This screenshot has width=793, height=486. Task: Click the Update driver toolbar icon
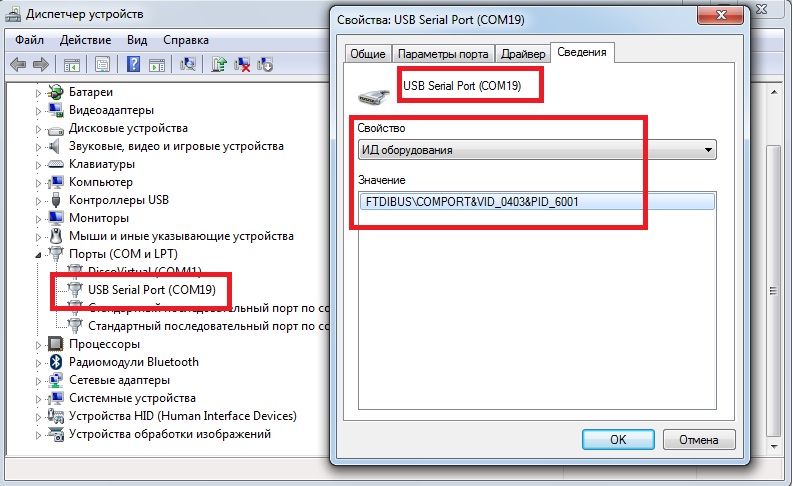coord(219,64)
